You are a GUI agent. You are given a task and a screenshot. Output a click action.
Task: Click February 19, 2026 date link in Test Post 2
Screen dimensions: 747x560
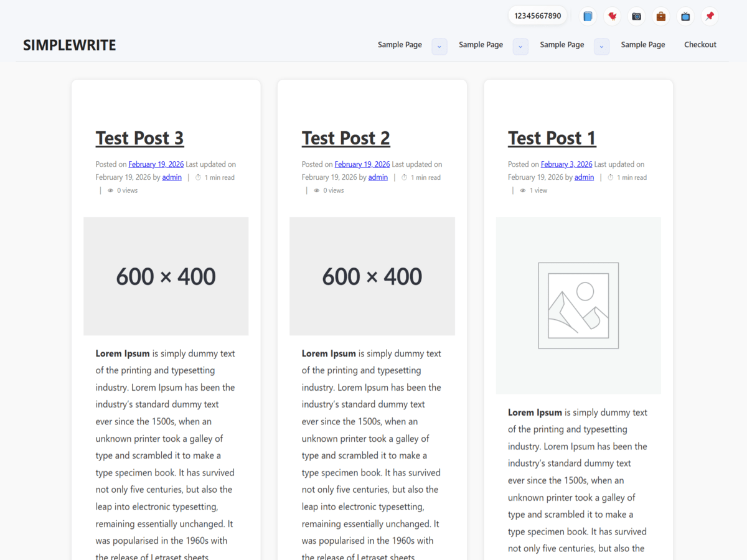pos(362,164)
